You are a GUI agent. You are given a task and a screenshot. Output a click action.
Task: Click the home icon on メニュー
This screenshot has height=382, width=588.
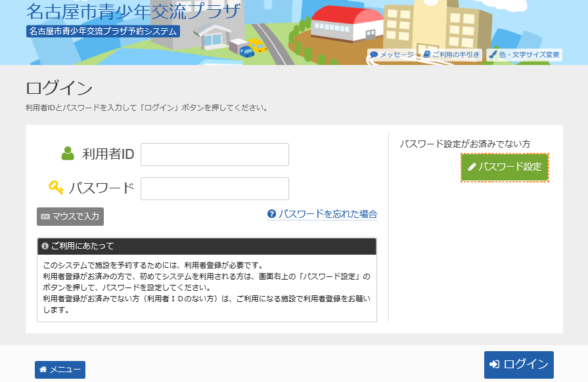coord(43,370)
